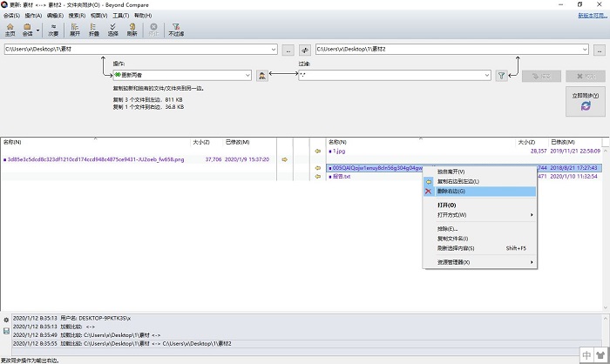The height and width of the screenshot is (364, 610).
Task: Open the left folder path dropdown
Action: click(275, 51)
